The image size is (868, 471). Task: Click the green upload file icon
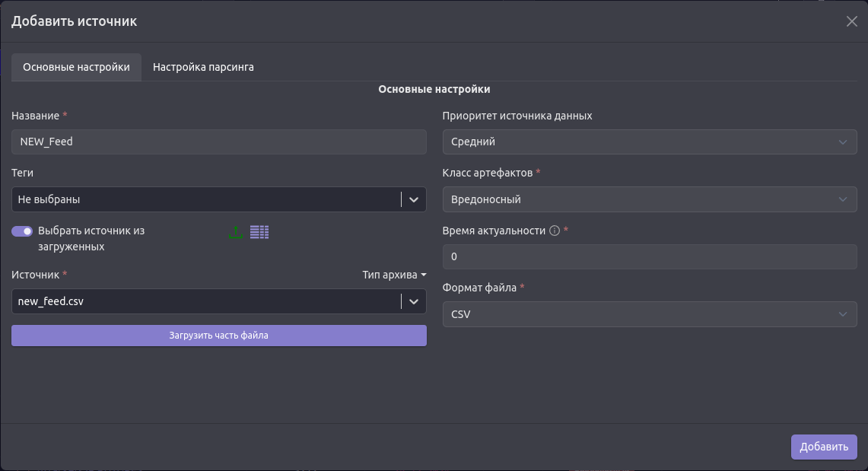click(236, 232)
